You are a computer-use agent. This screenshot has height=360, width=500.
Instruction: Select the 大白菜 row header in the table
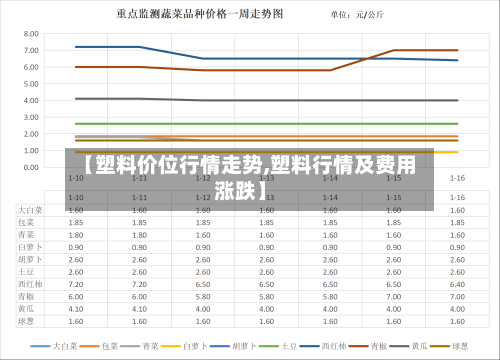click(30, 210)
